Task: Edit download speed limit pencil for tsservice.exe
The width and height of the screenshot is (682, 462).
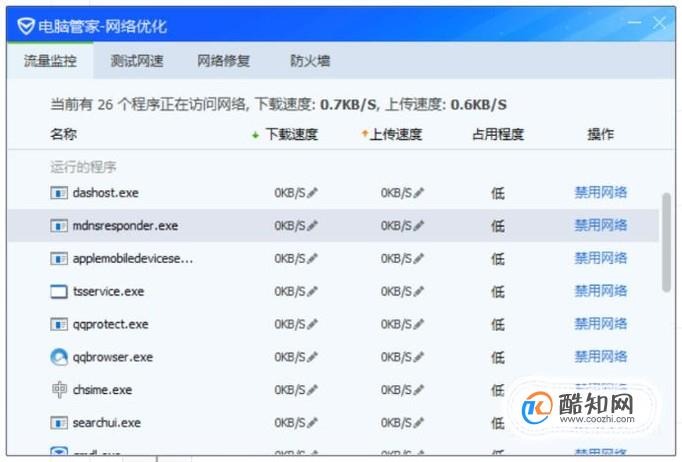Action: click(x=312, y=291)
